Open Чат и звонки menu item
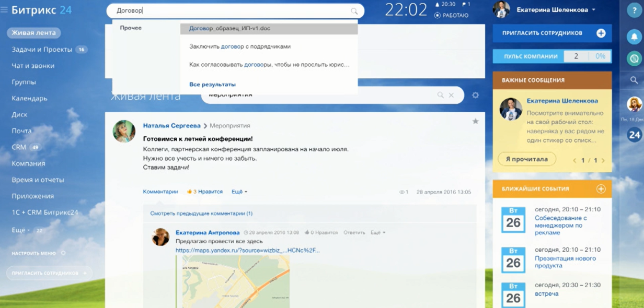This screenshot has height=308, width=644. 33,66
